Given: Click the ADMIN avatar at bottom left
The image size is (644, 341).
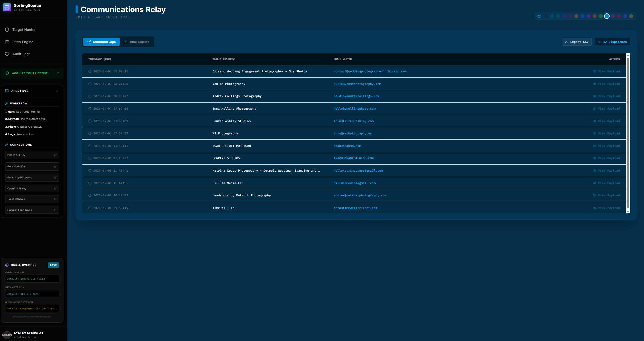Looking at the screenshot, I should 7,335.
